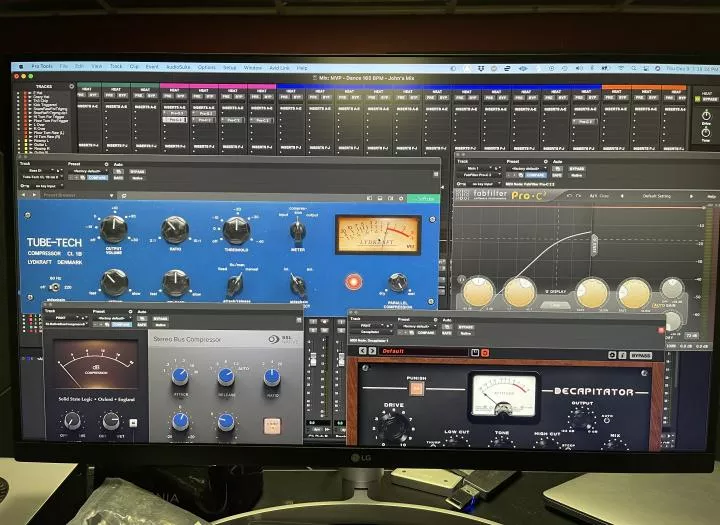The image size is (720, 525).
Task: Open the Help menu in the menu bar
Action: point(302,68)
